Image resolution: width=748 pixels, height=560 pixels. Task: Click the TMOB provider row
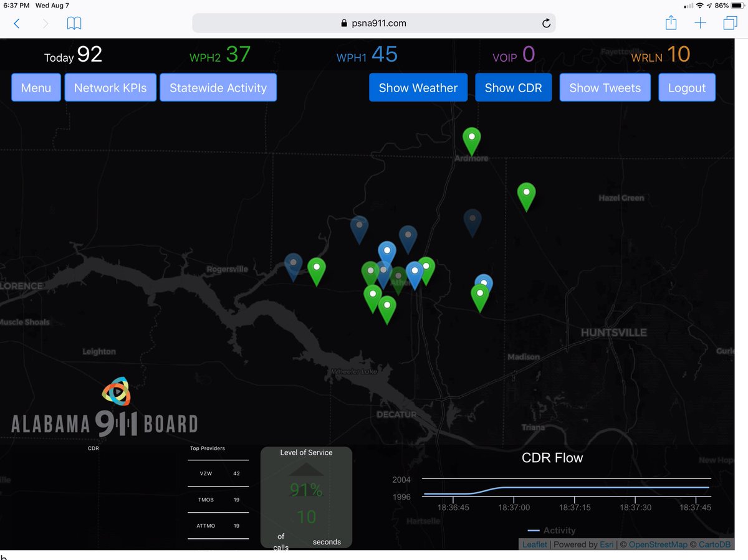pyautogui.click(x=218, y=500)
